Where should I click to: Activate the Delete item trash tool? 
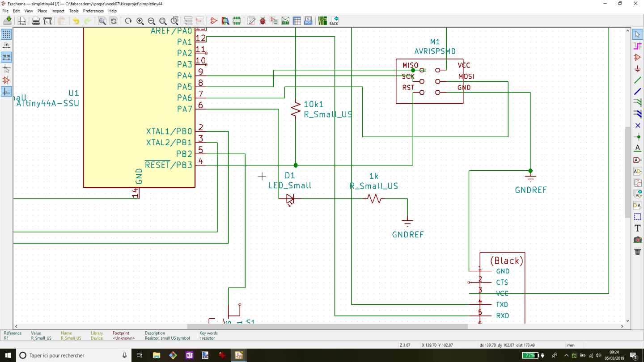(x=638, y=251)
